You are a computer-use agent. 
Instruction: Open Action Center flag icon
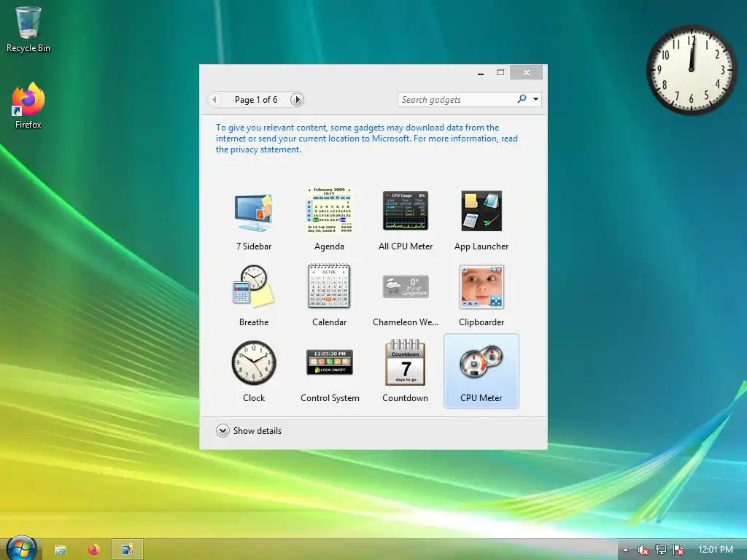pos(678,550)
